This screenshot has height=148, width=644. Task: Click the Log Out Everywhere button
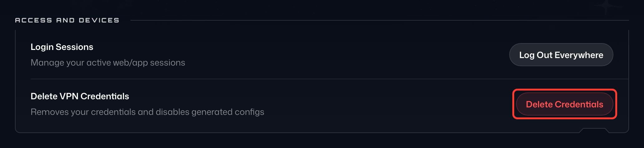[x=561, y=55]
